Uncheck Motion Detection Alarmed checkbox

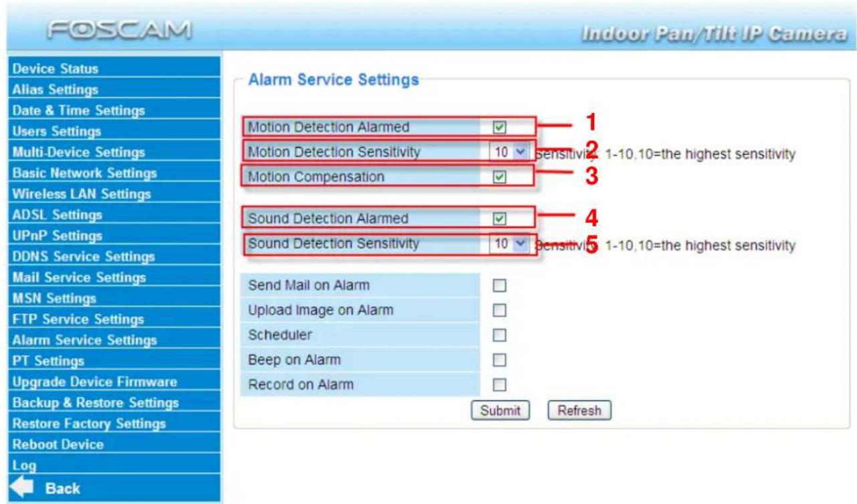point(499,127)
